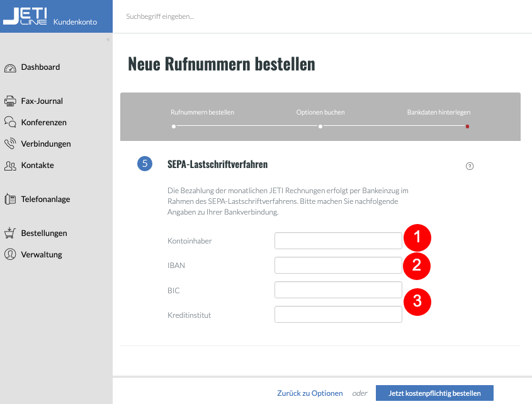Open Verwaltung menu entry
Screen dimensions: 532x404
(42, 254)
